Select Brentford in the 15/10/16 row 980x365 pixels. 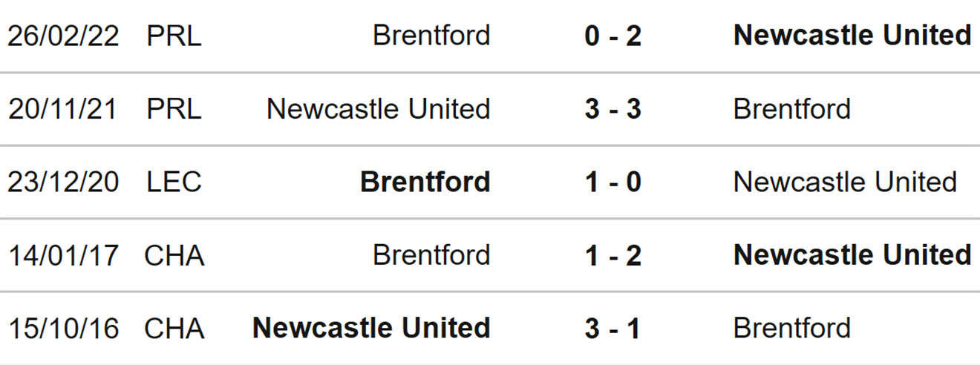coord(792,328)
